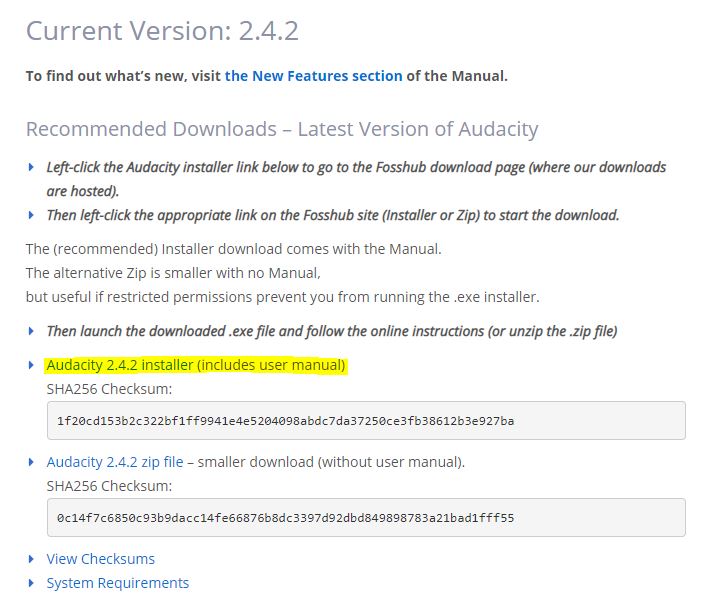Click the zip checksum hash text starting 0c14f7

click(x=285, y=518)
